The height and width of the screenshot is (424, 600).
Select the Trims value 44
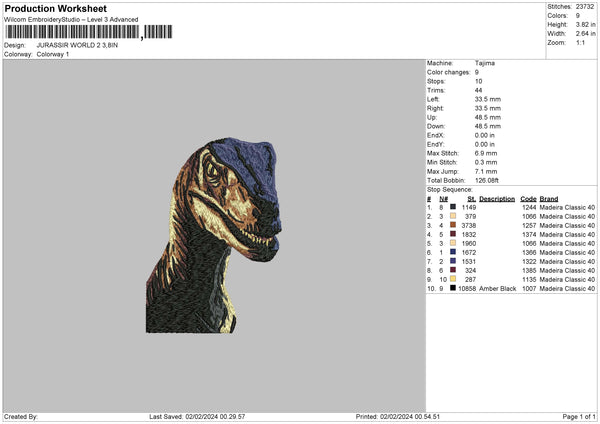pos(478,90)
